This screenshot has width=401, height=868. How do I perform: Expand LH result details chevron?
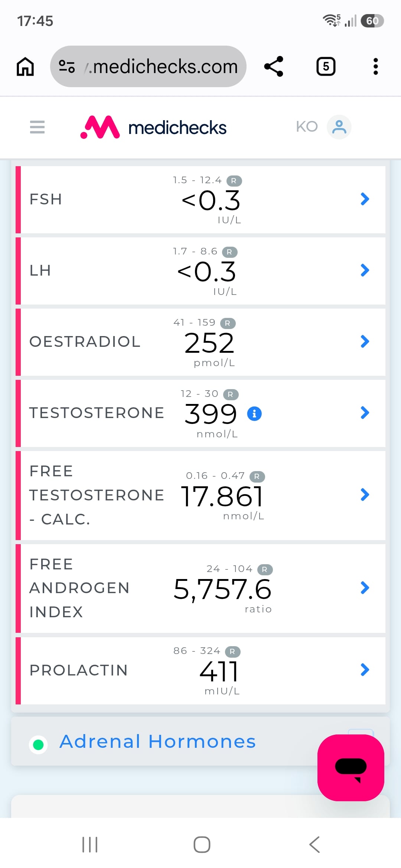pyautogui.click(x=365, y=270)
